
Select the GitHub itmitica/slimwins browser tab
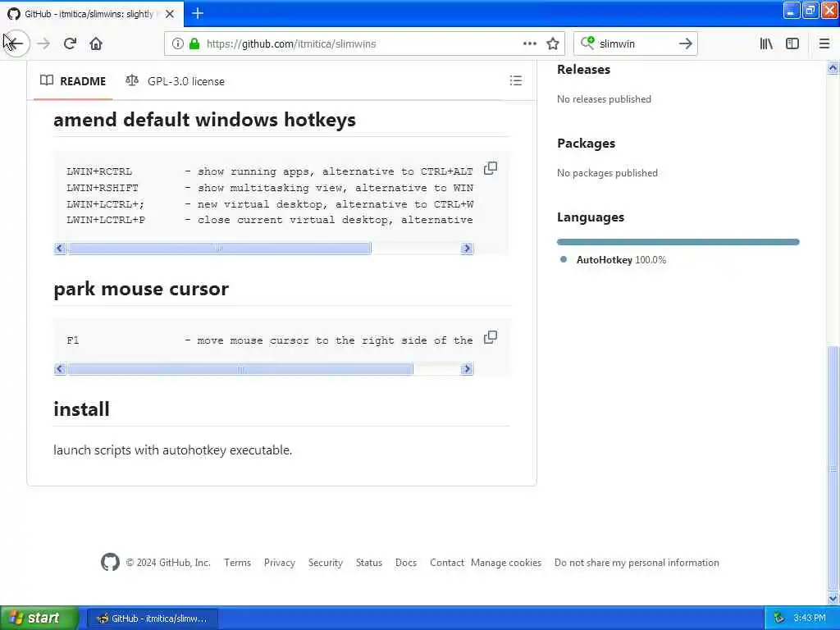(x=91, y=14)
